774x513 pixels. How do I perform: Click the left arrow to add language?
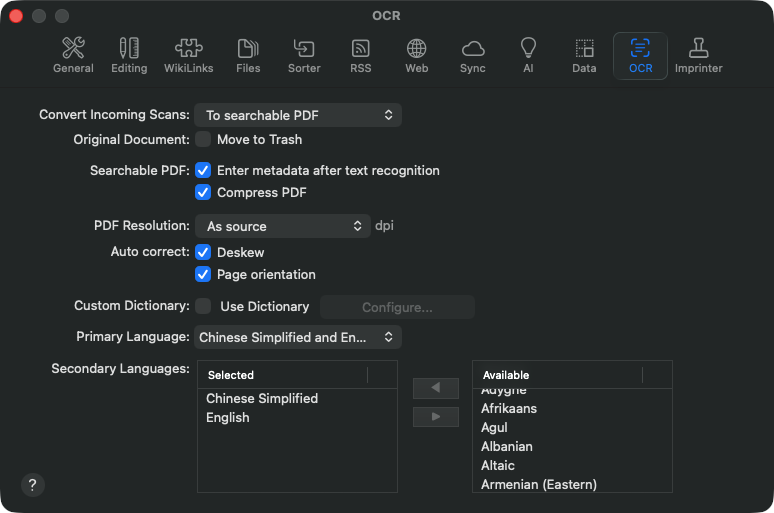[435, 388]
